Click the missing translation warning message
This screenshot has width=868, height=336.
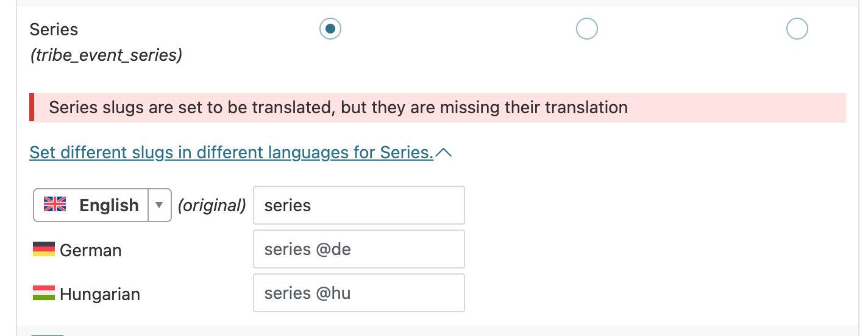pyautogui.click(x=338, y=108)
